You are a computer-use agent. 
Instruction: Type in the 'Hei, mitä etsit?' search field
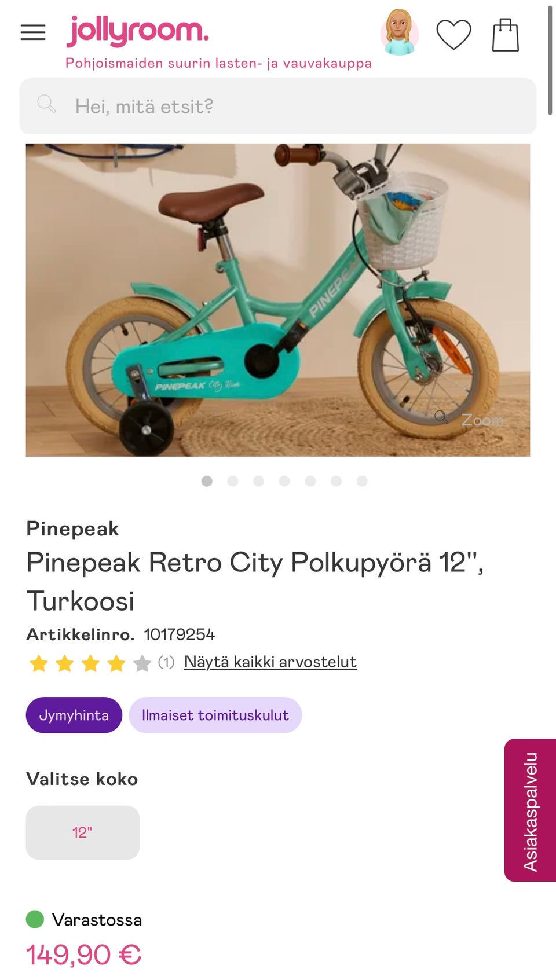pos(290,107)
